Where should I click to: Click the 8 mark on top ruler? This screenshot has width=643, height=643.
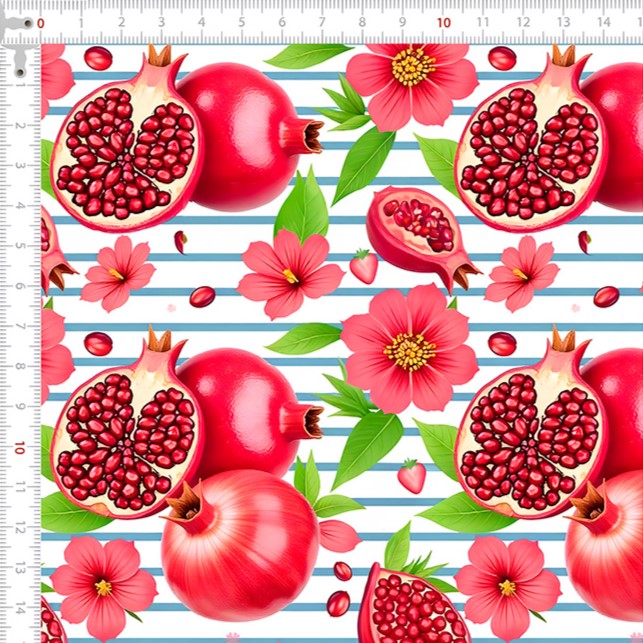(363, 22)
